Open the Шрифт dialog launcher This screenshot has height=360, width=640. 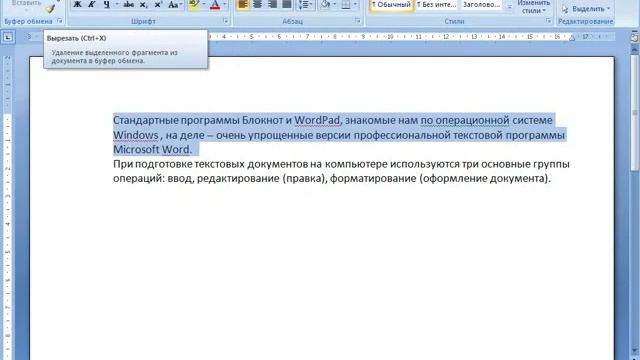226,21
